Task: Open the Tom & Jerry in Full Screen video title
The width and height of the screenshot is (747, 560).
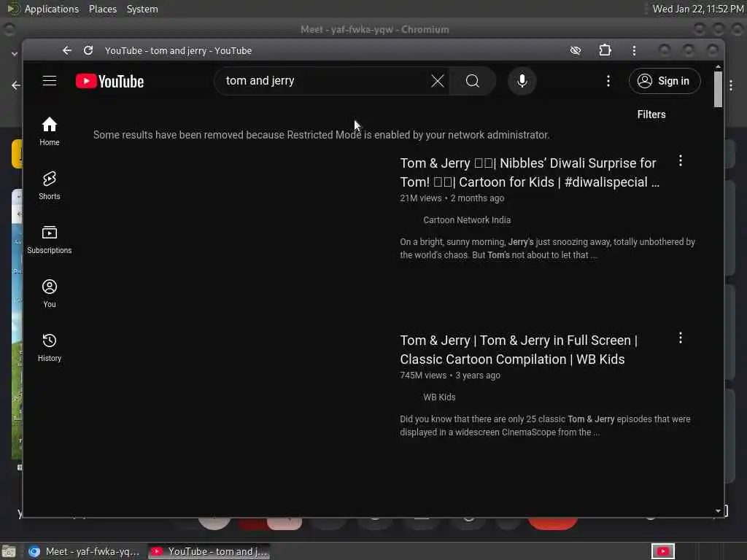Action: [519, 349]
